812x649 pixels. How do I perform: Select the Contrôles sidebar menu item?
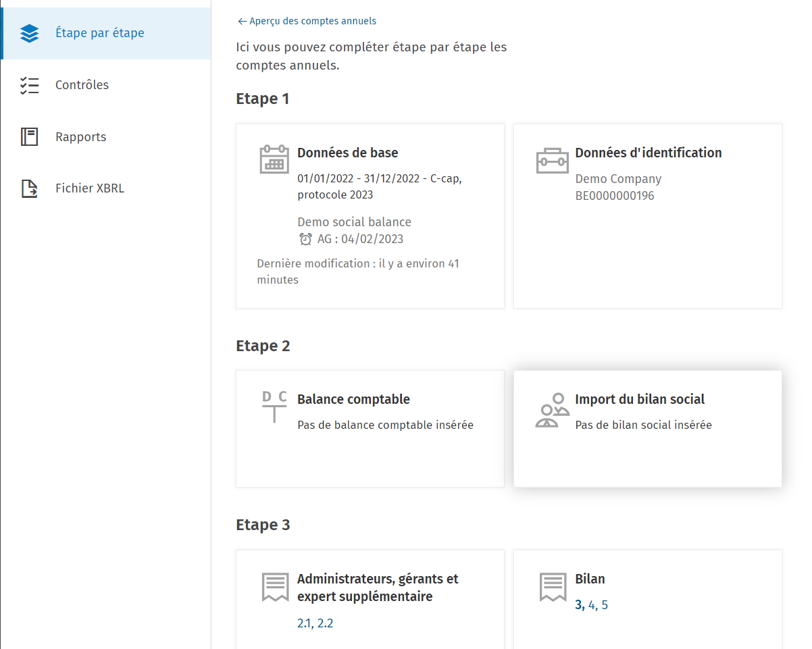pos(105,85)
